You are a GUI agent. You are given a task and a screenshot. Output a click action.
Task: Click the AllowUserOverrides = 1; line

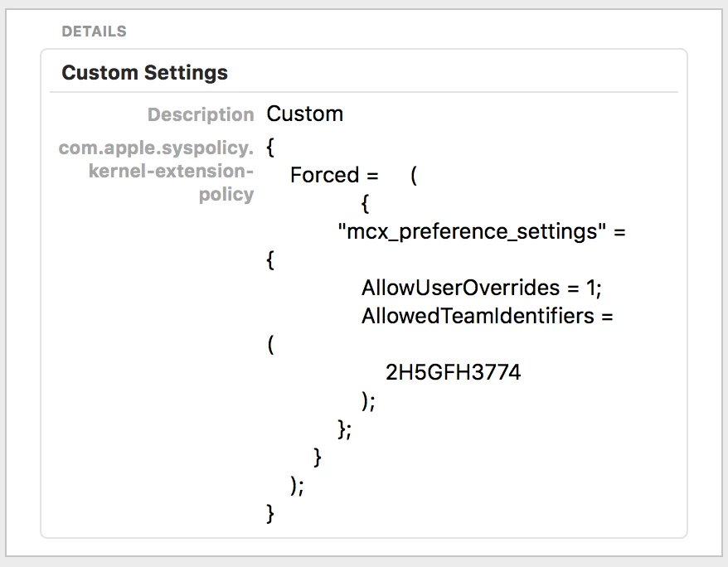point(482,288)
